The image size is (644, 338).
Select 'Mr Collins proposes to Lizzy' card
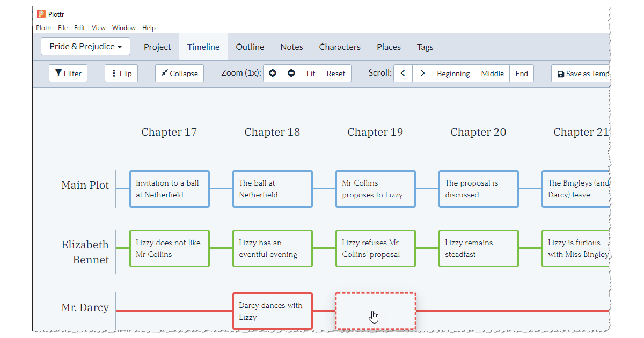[376, 189]
